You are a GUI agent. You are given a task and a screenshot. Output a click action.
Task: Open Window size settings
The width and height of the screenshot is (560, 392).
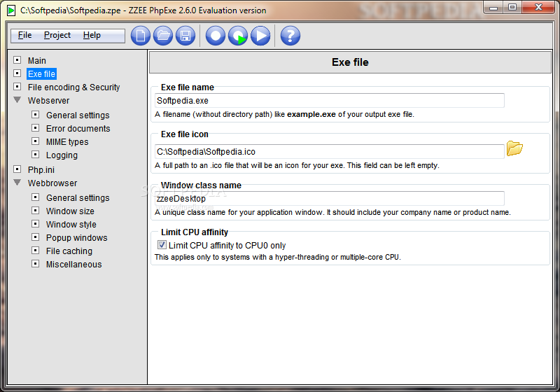pos(70,211)
